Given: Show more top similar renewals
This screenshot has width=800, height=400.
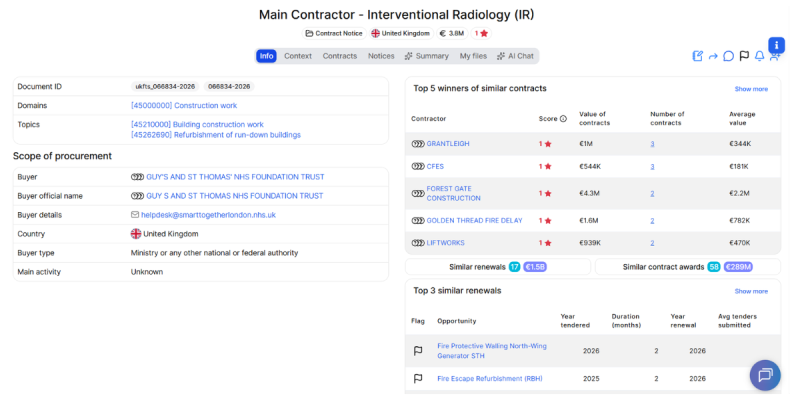Looking at the screenshot, I should coord(751,291).
